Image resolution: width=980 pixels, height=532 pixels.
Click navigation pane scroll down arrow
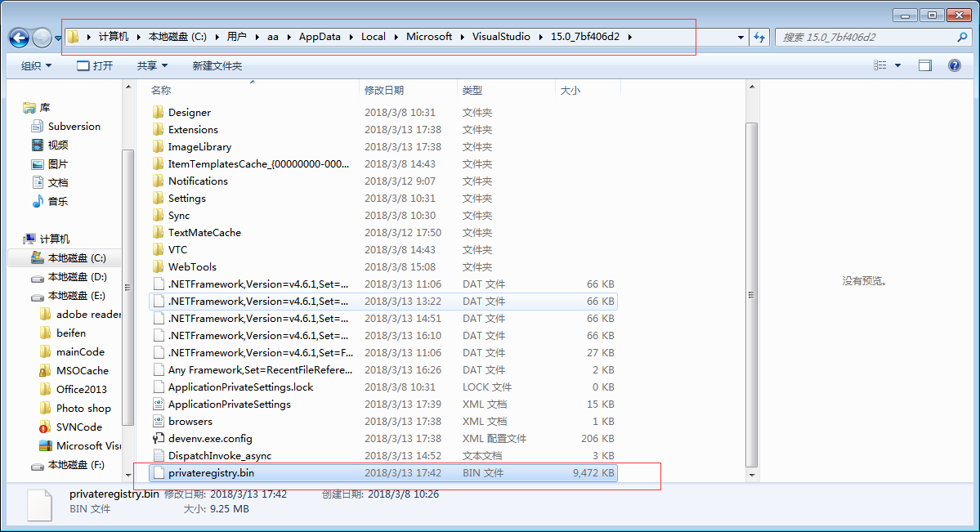pos(128,475)
